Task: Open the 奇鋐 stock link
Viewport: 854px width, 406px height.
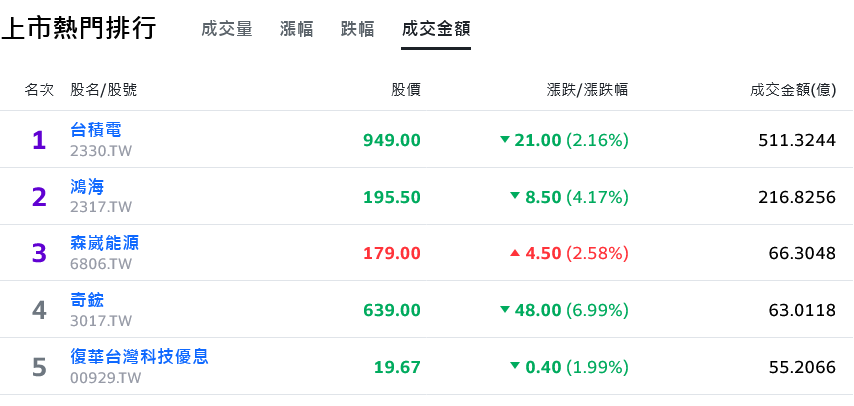Action: click(87, 300)
